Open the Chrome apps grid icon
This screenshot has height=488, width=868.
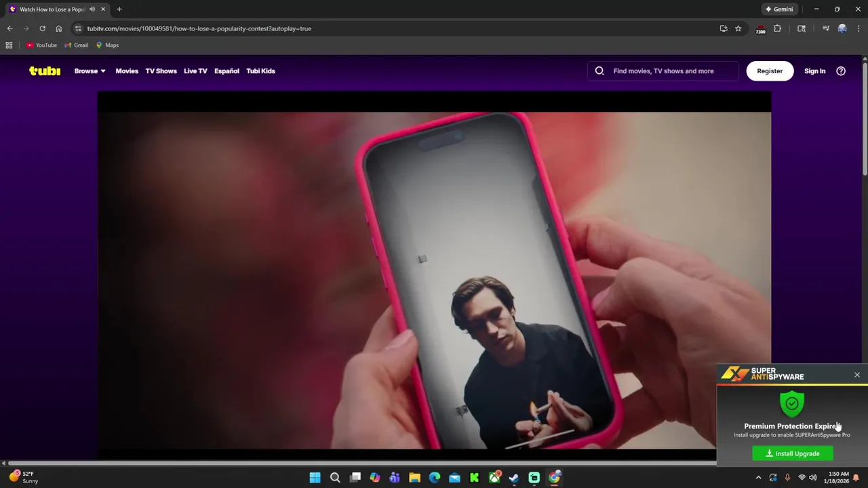tap(9, 45)
